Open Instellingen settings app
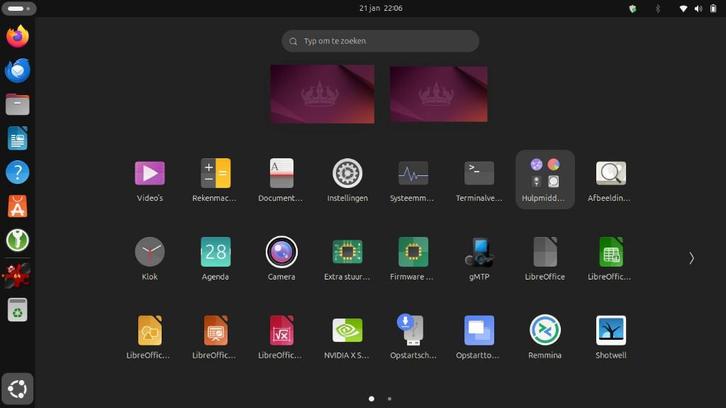The height and width of the screenshot is (408, 726). 347,174
